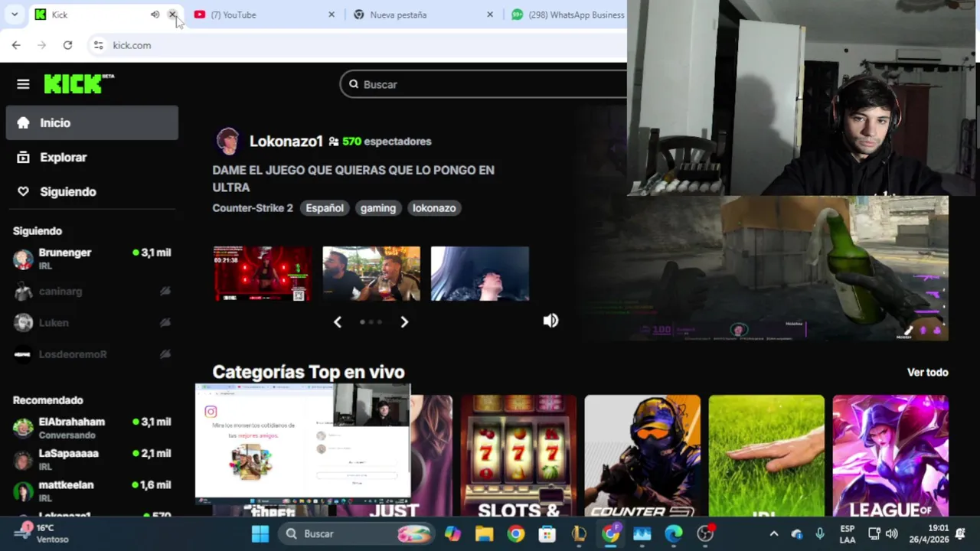Switch to the WhatsApp Business tab
The width and height of the screenshot is (980, 551).
coord(567,15)
